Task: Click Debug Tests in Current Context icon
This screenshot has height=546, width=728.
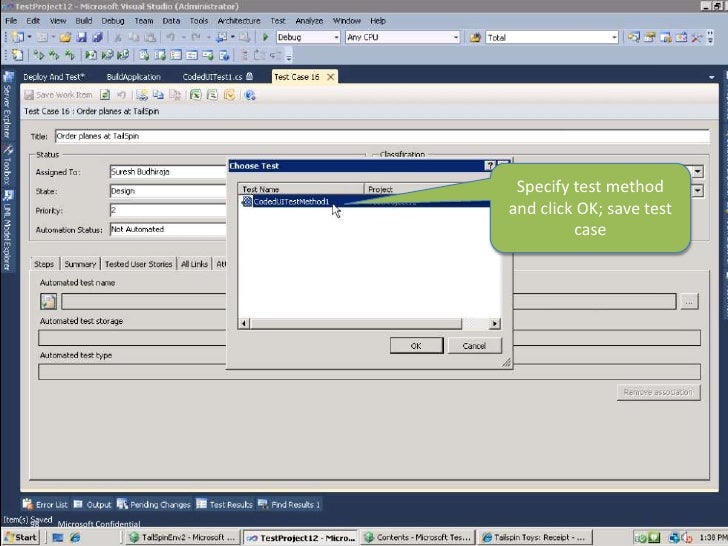Action: coord(91,55)
